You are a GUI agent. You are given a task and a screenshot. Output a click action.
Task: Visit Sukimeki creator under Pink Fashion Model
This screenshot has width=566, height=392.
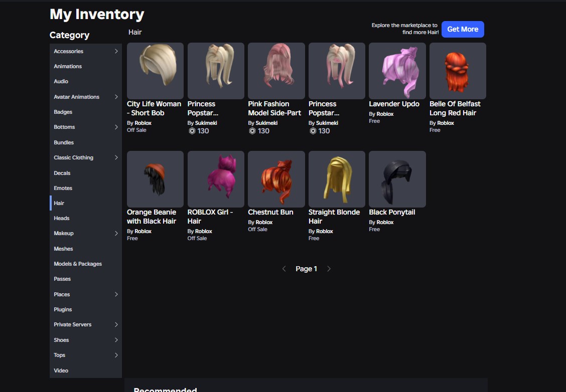pos(266,123)
